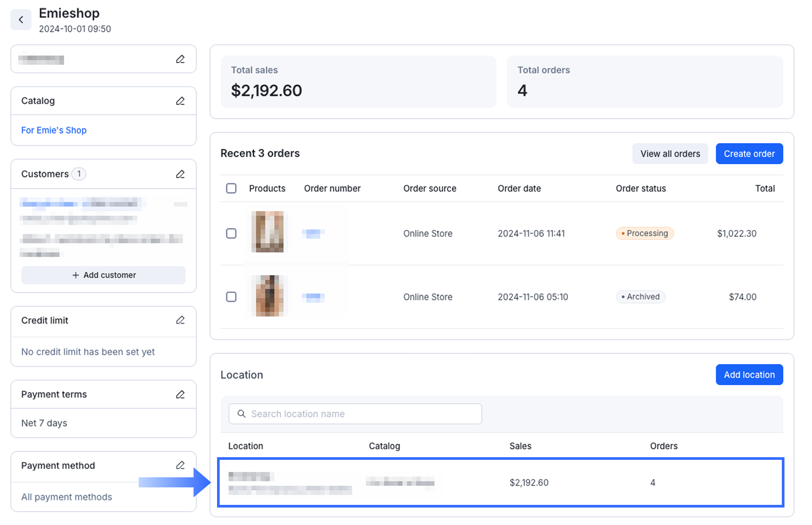Image resolution: width=812 pixels, height=525 pixels.
Task: Check the Processing order row checkbox
Action: point(231,234)
